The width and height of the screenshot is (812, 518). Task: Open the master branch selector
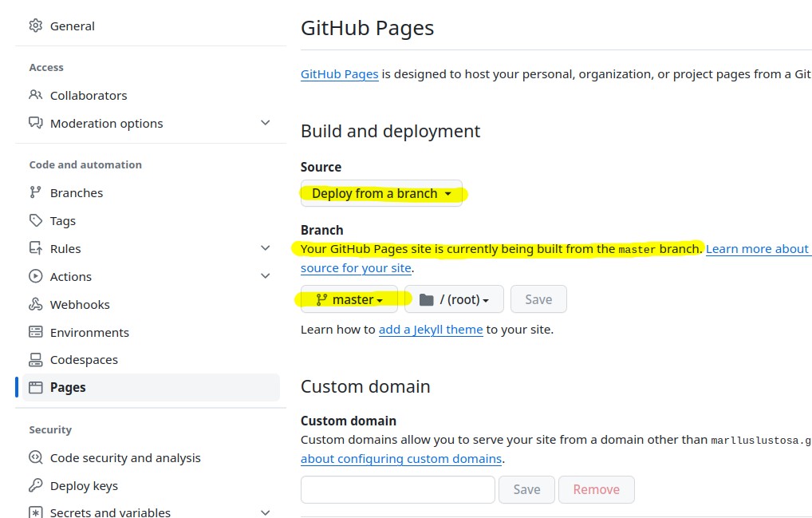coord(349,299)
